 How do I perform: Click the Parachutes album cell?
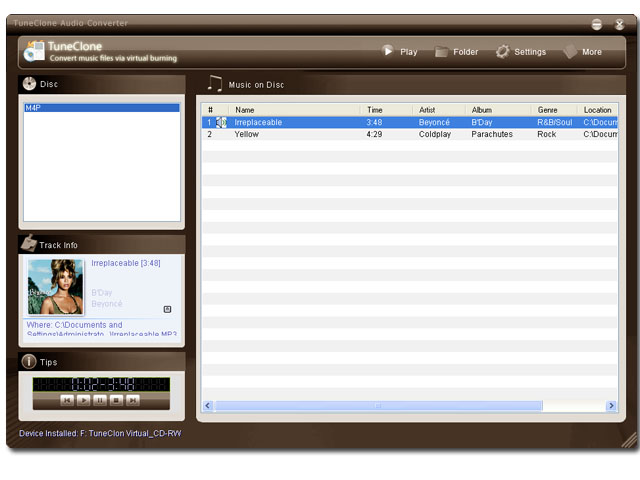point(492,134)
